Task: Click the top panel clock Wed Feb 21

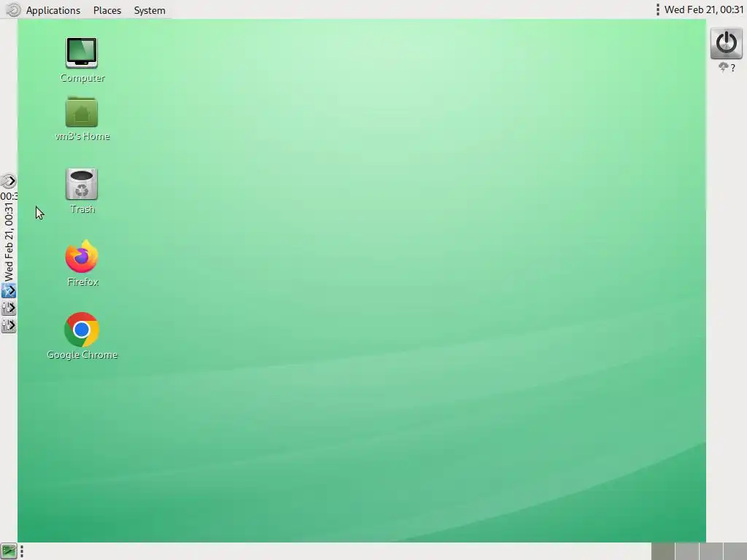Action: point(704,9)
